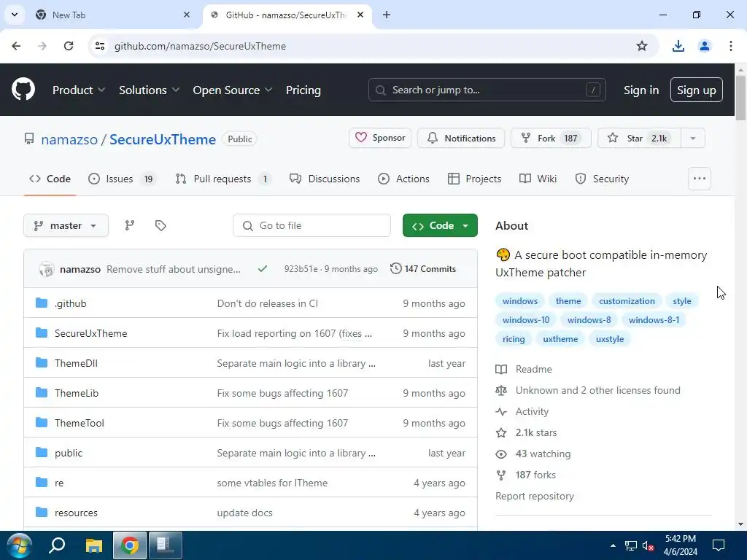Image resolution: width=747 pixels, height=560 pixels.
Task: Open the 147 Commits history link
Action: [x=423, y=269]
